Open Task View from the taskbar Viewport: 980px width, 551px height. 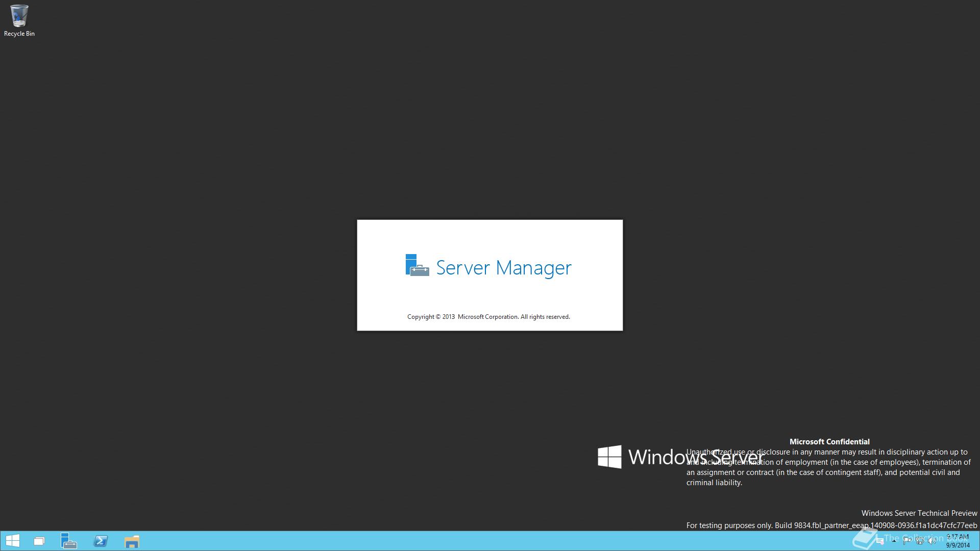(39, 541)
